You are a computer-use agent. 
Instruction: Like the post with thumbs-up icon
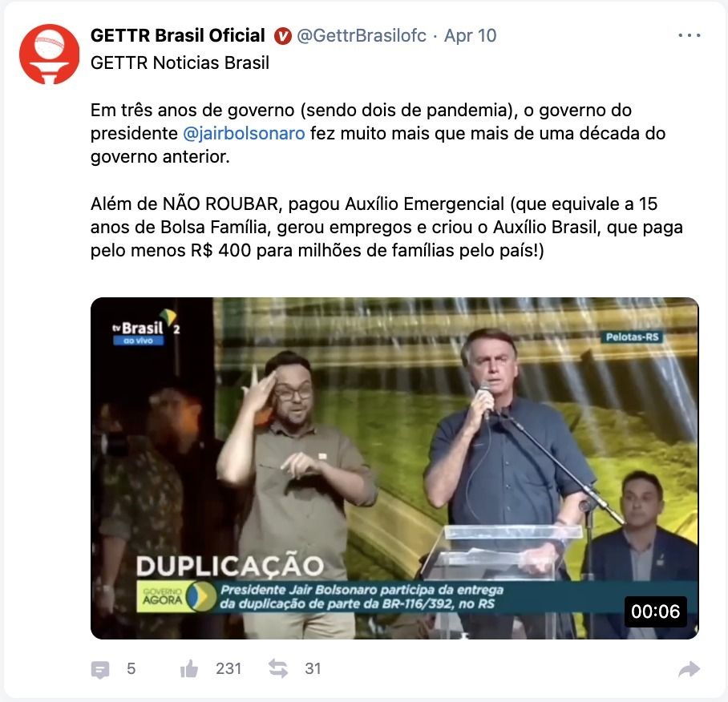pyautogui.click(x=189, y=668)
